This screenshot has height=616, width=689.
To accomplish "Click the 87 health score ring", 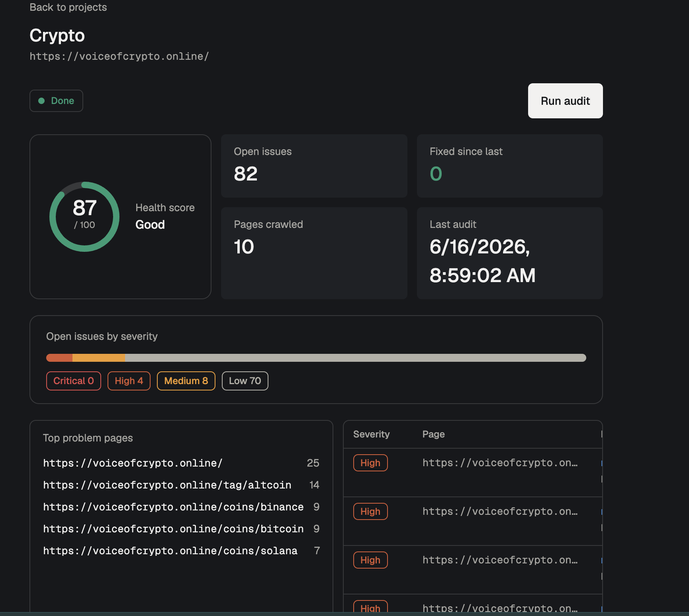I will pos(84,217).
